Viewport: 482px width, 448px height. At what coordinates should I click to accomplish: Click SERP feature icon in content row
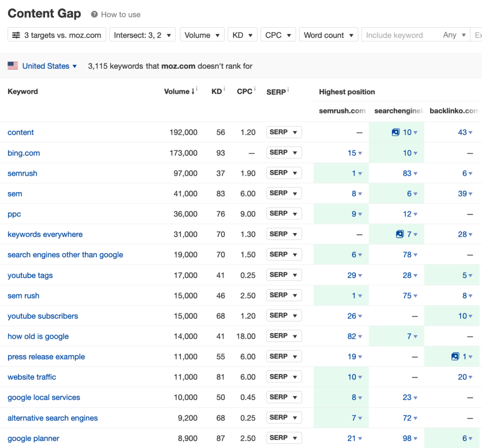click(395, 132)
